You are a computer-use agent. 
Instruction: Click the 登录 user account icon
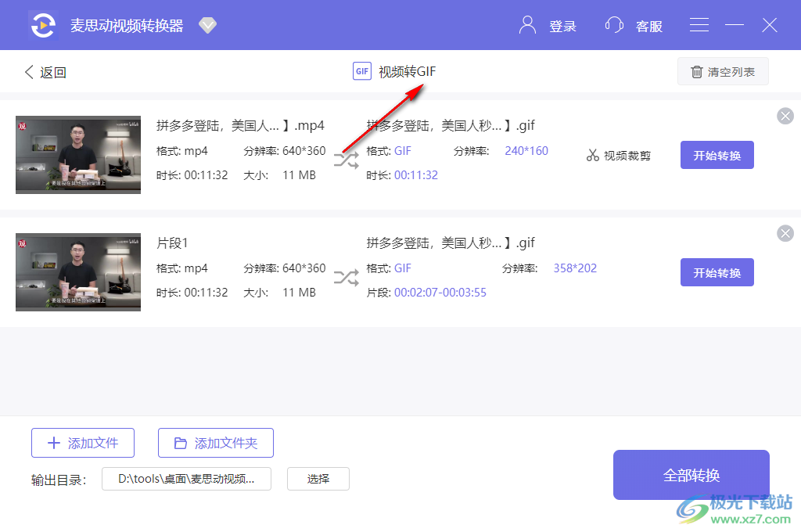point(527,25)
